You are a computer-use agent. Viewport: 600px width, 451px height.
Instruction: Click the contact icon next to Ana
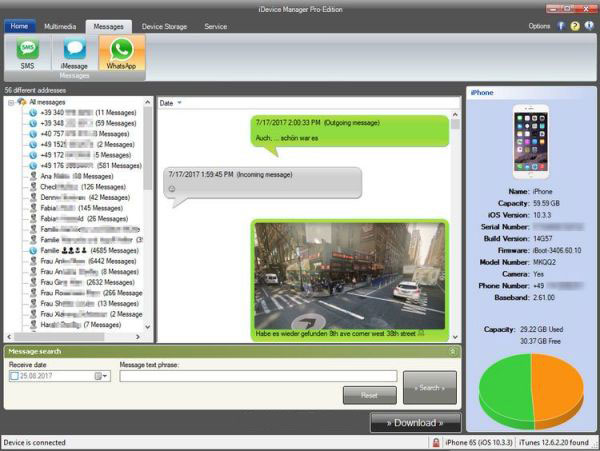33,176
